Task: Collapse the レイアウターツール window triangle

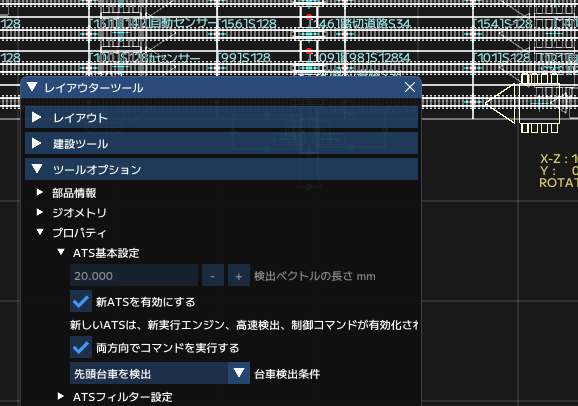Action: [x=32, y=87]
